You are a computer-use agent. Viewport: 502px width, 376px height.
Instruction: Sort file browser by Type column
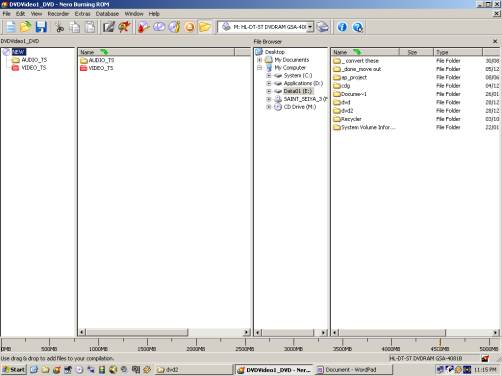coord(458,52)
